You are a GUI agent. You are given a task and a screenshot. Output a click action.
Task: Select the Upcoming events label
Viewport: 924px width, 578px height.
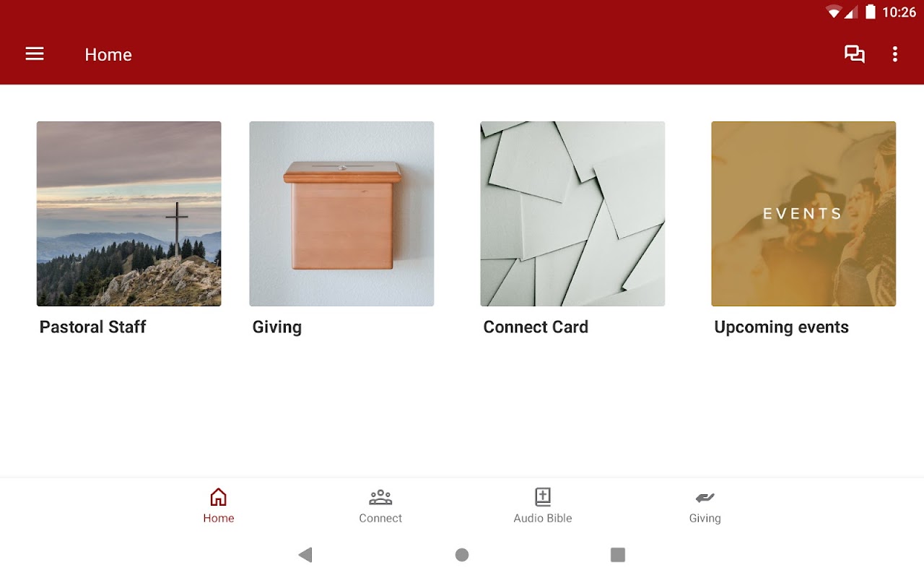tap(781, 327)
